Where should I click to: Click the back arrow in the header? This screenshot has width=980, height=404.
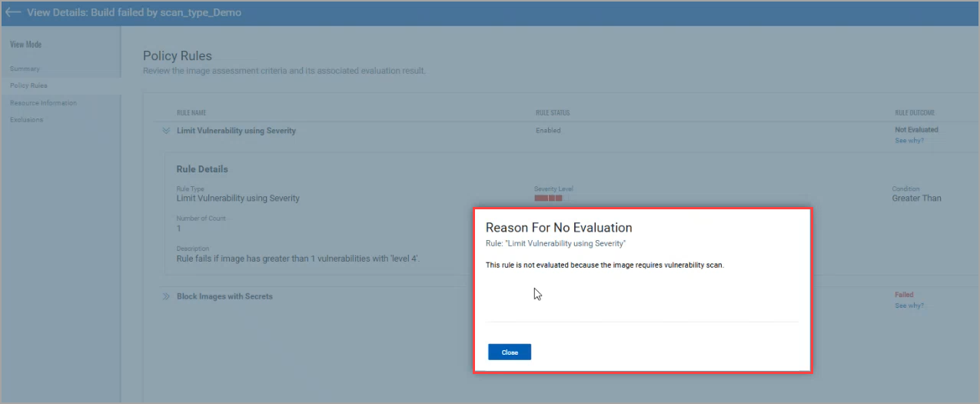click(x=13, y=12)
